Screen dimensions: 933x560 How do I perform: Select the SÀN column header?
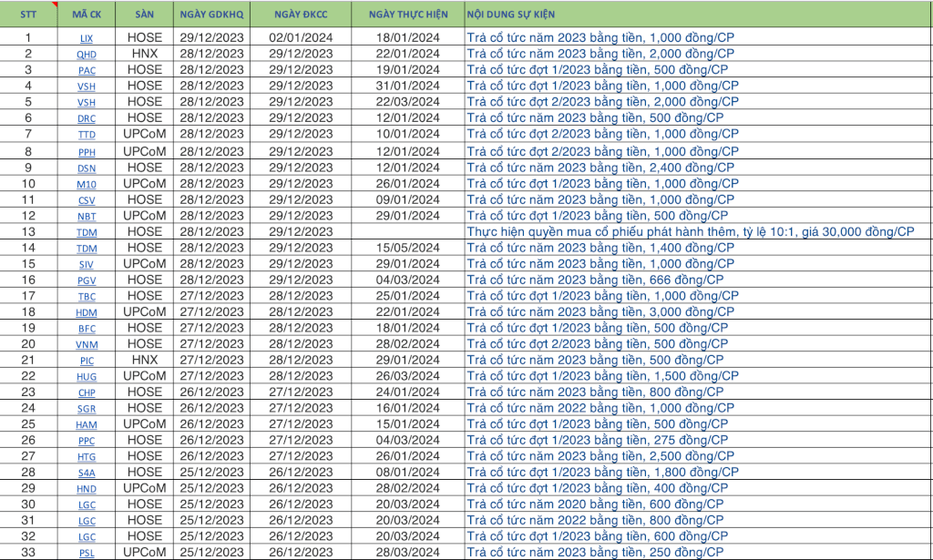[145, 15]
